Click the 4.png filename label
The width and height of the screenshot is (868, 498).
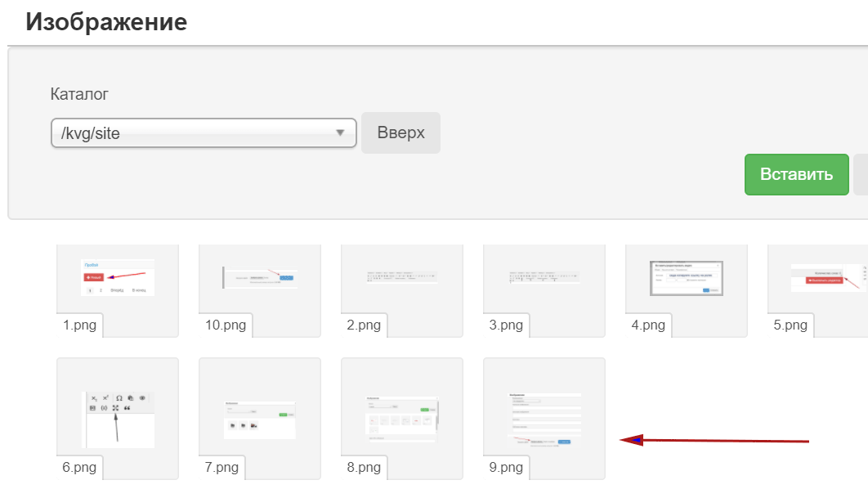648,325
